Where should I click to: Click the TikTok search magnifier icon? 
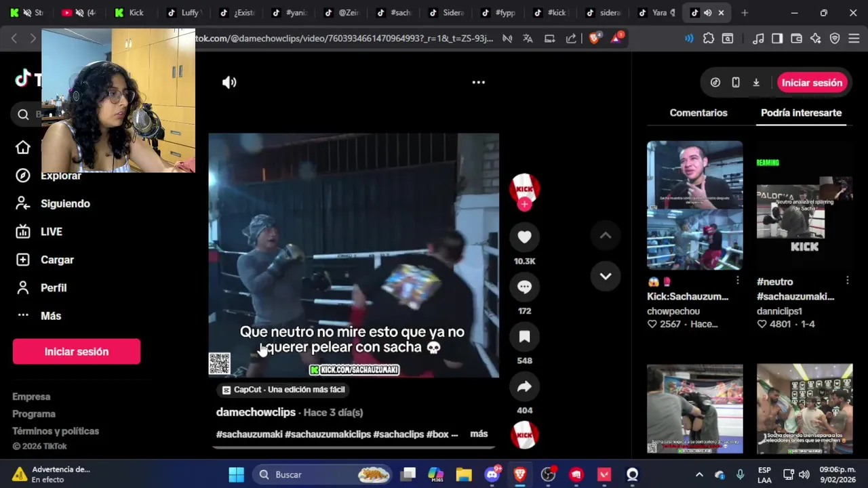click(24, 115)
